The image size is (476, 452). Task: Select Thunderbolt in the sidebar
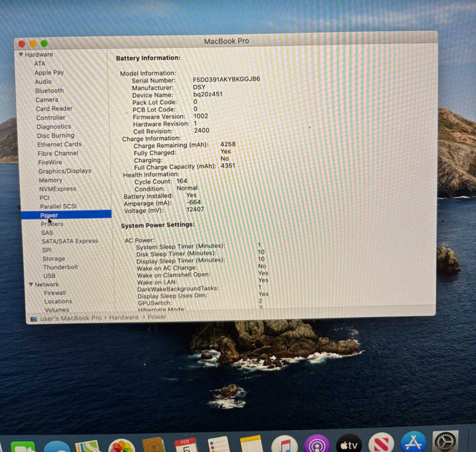[61, 267]
